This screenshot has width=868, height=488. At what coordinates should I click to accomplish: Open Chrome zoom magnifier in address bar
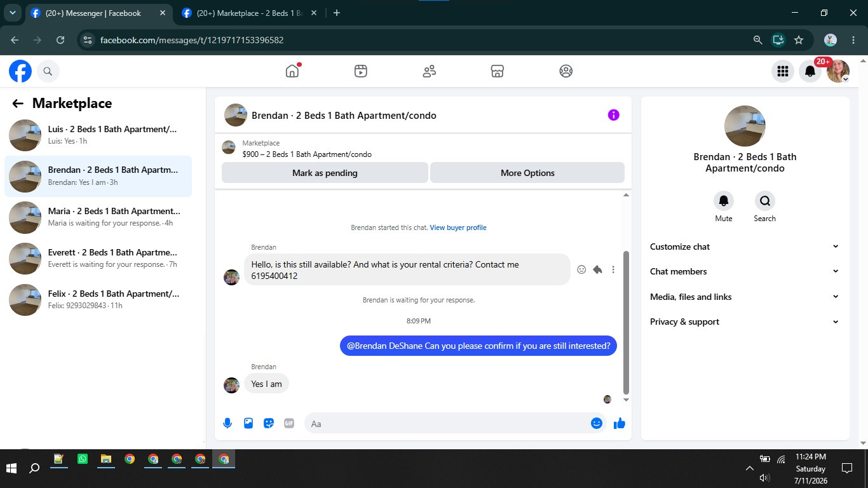point(757,40)
